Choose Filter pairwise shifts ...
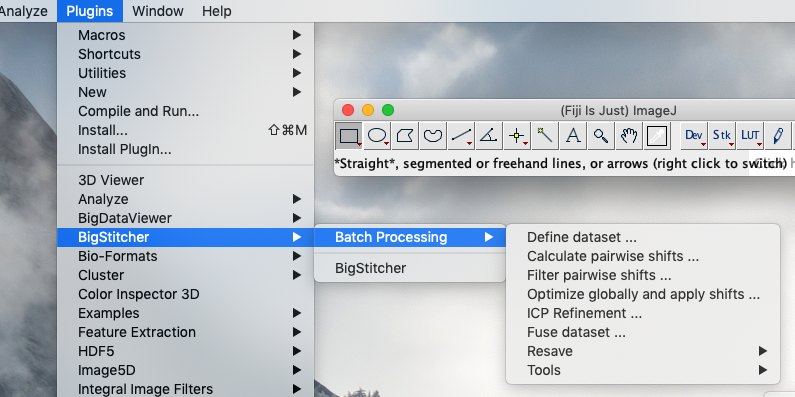The height and width of the screenshot is (397, 795). pyautogui.click(x=643, y=275)
